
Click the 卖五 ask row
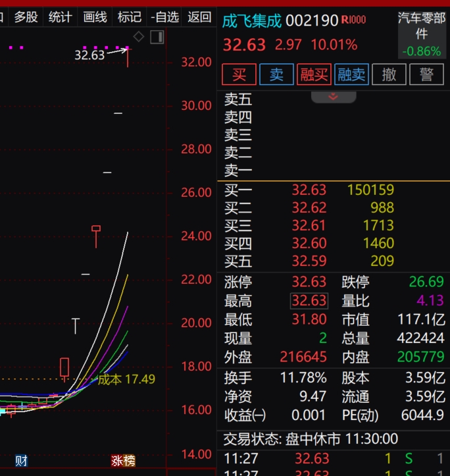pyautogui.click(x=334, y=100)
